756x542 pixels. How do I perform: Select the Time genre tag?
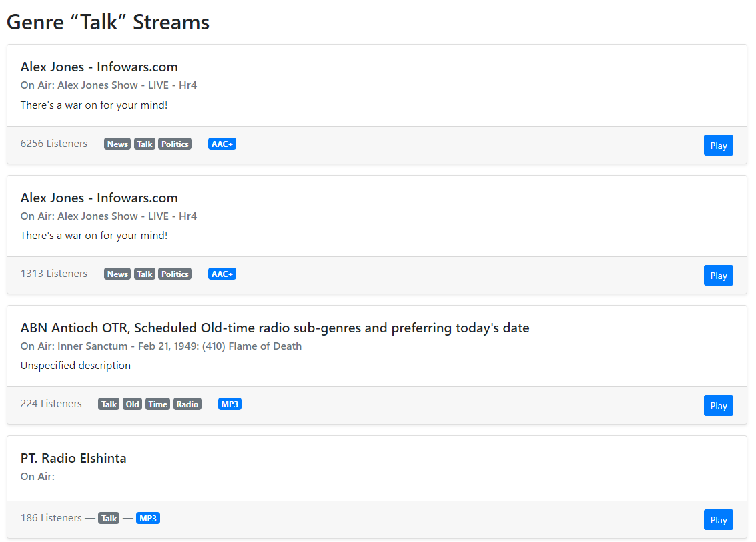157,404
